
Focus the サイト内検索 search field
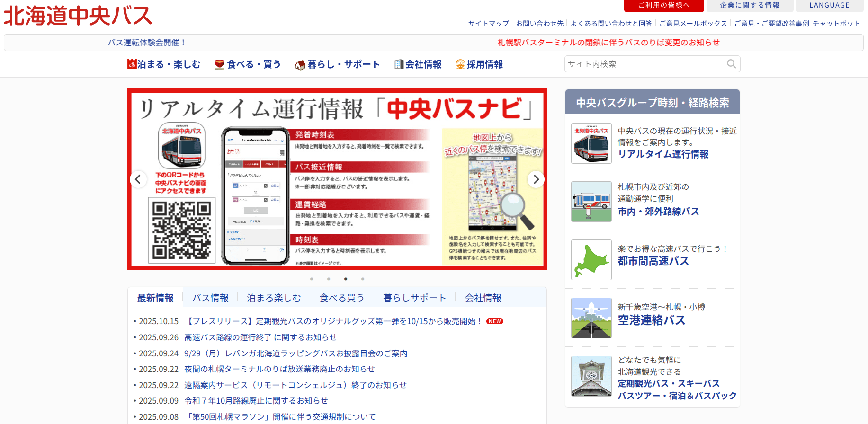pyautogui.click(x=644, y=64)
